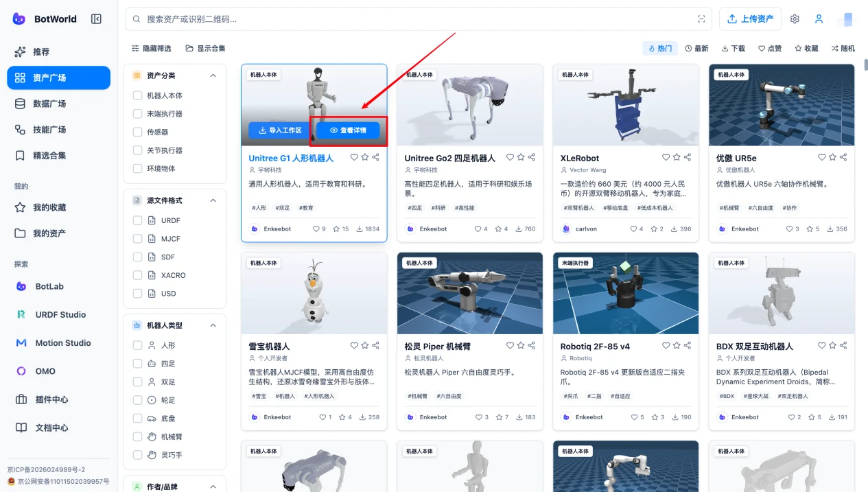Sort assets by 下载
This screenshot has height=492, width=868.
[733, 49]
